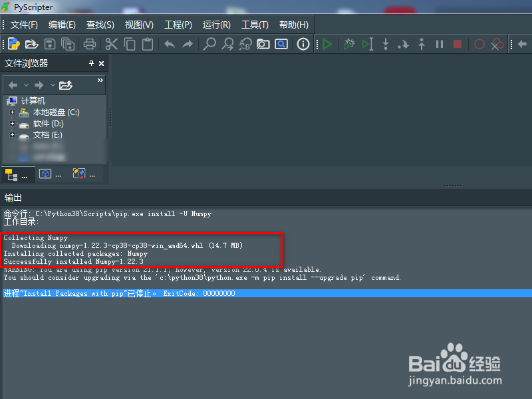Redo the last undone action
The width and height of the screenshot is (532, 399).
[188, 44]
